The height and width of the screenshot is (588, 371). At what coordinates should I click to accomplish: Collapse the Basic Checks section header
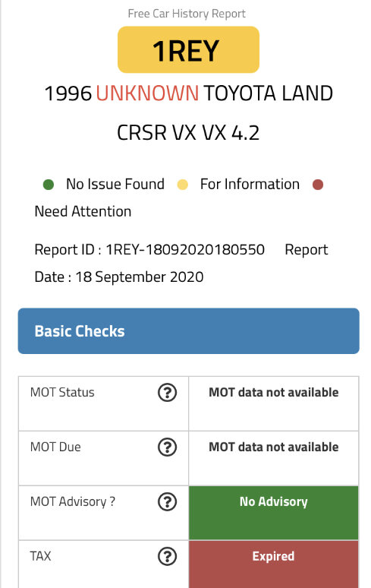click(188, 330)
